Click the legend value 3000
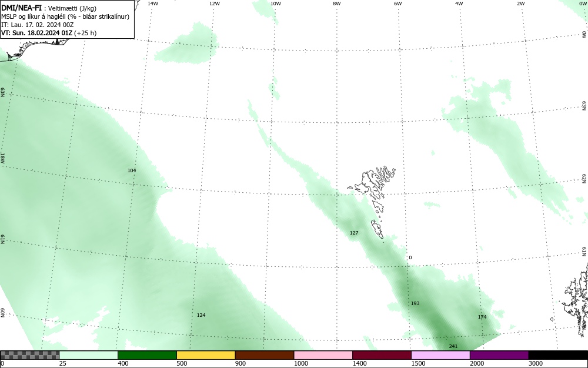The height and width of the screenshot is (368, 588). [x=536, y=363]
